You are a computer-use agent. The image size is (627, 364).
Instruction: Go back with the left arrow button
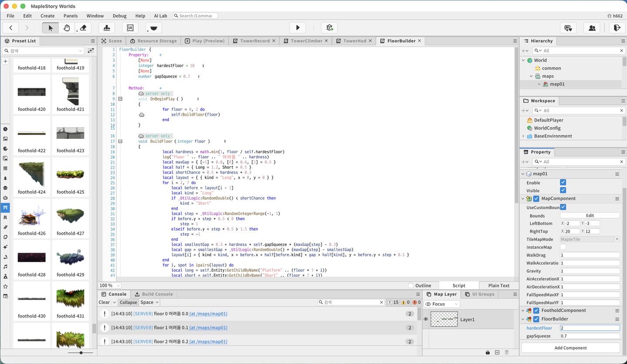[11, 28]
